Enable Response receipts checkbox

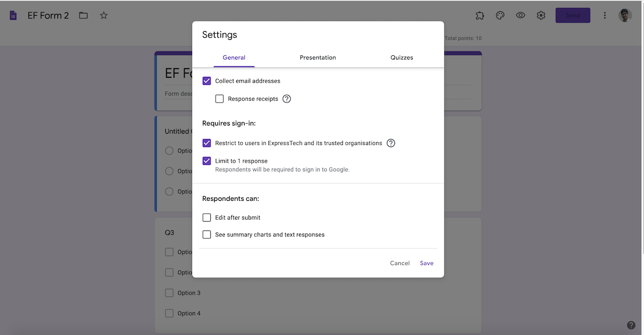219,98
